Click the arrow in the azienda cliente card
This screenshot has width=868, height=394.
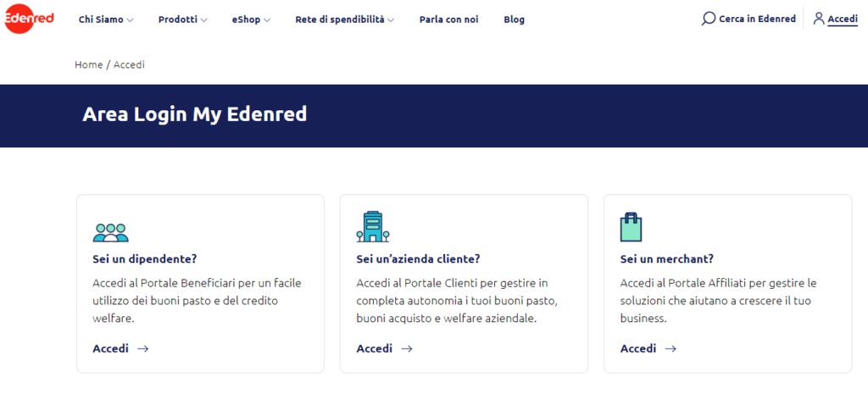[x=407, y=348]
